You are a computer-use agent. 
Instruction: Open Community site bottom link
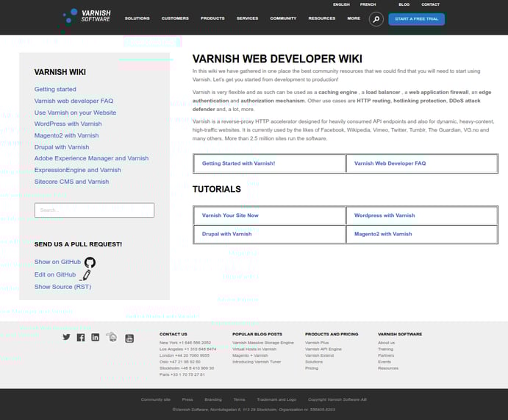156,399
